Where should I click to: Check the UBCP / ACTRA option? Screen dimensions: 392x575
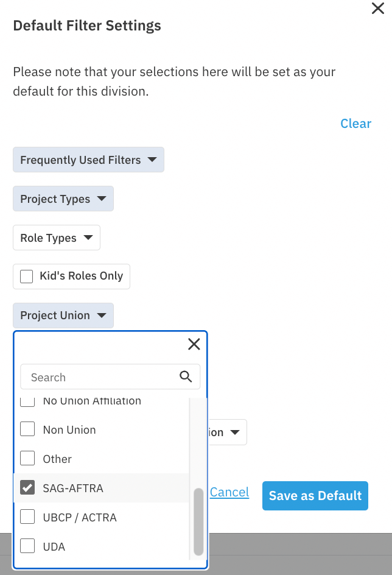pos(27,517)
